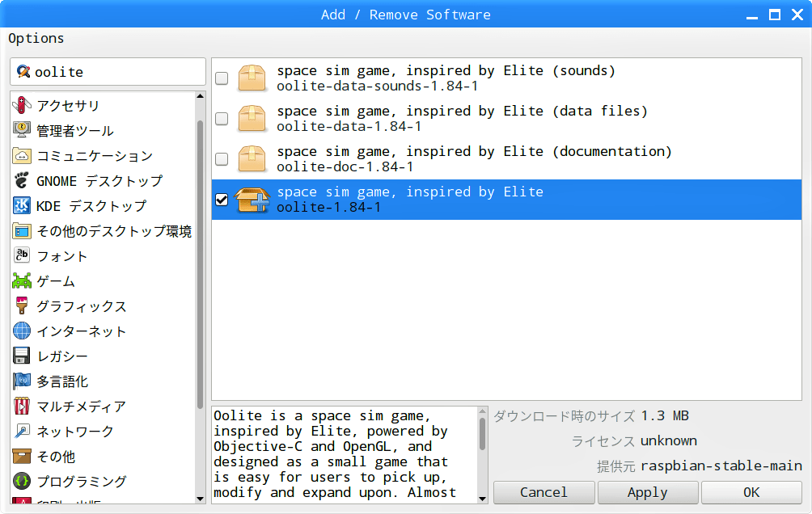Select the GNOME デスクトップ category label
Screen dimensions: 812x514
(99, 181)
